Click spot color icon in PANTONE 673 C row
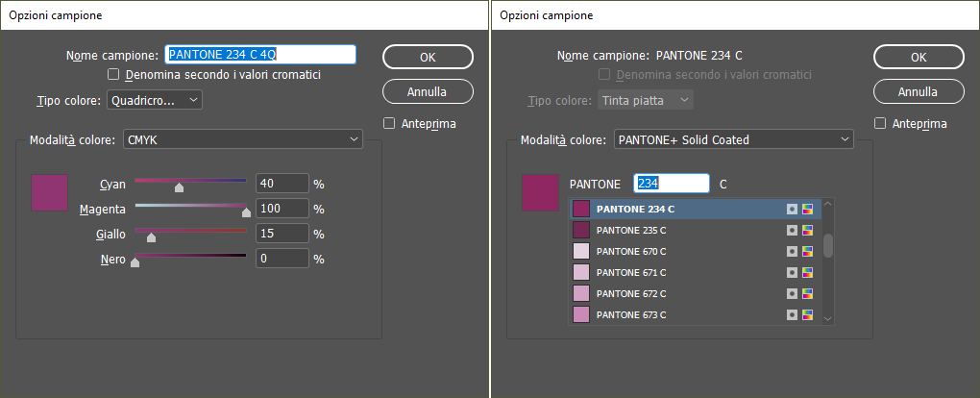This screenshot has height=398, width=980. pyautogui.click(x=792, y=314)
